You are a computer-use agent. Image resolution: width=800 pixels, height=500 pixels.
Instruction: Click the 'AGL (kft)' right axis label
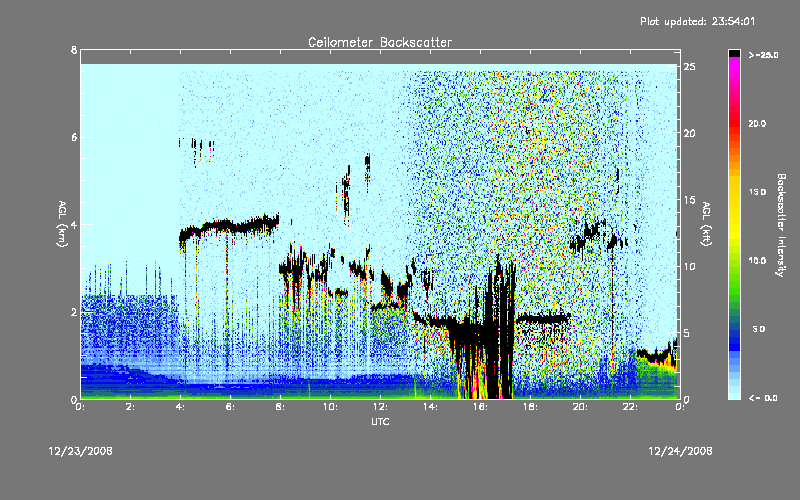[706, 224]
